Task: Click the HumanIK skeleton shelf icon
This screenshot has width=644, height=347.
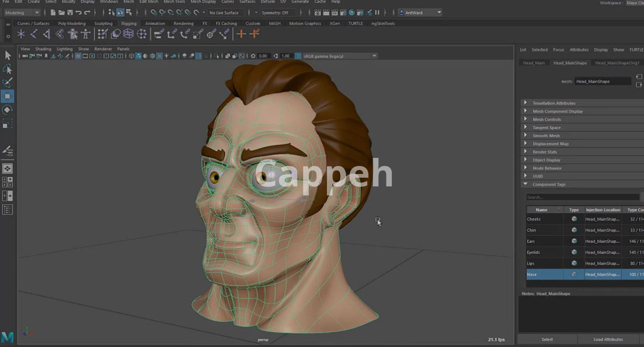Action: [x=86, y=34]
